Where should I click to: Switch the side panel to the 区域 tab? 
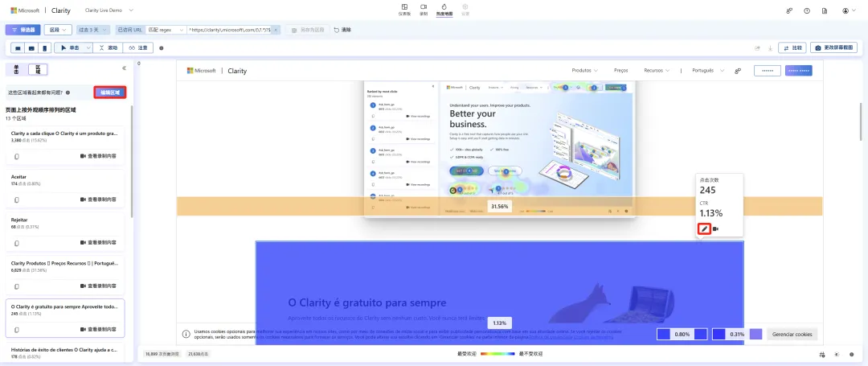[x=38, y=69]
